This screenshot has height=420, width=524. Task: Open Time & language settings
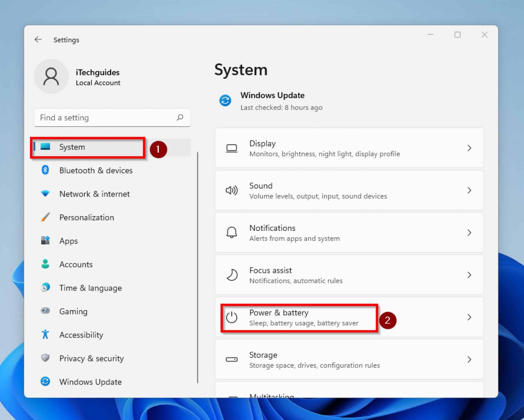90,288
